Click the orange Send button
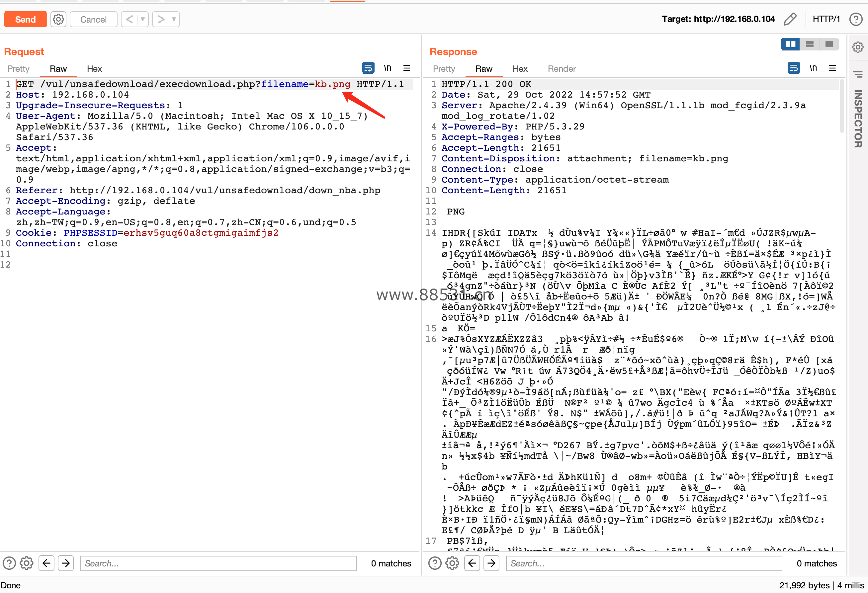868x593 pixels. coord(25,19)
